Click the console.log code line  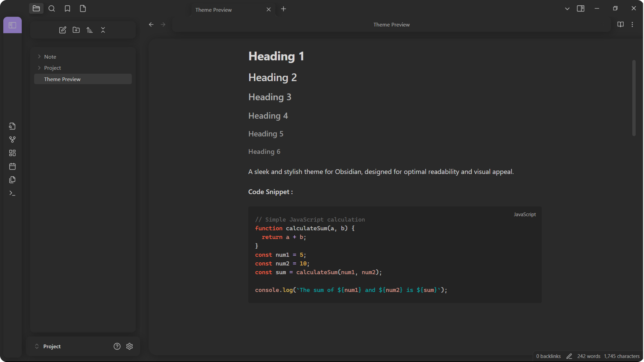click(351, 290)
